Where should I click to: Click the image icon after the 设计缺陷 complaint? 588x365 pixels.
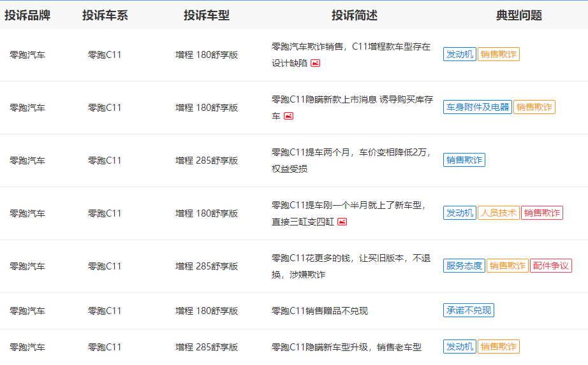pyautogui.click(x=315, y=63)
